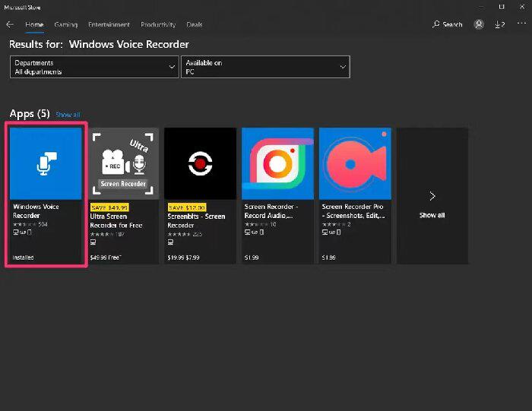Viewport: 532px width, 411px height.
Task: Close the Microsoft Store window
Action: [x=522, y=7]
